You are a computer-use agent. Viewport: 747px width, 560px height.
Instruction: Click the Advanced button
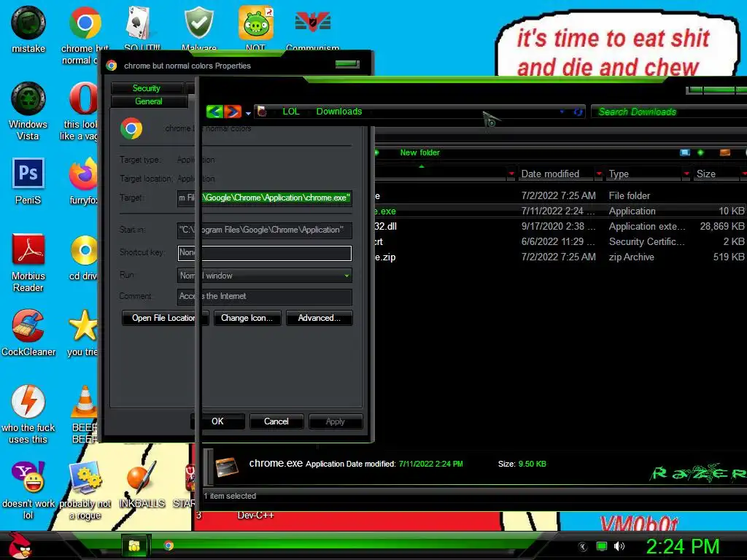(320, 318)
